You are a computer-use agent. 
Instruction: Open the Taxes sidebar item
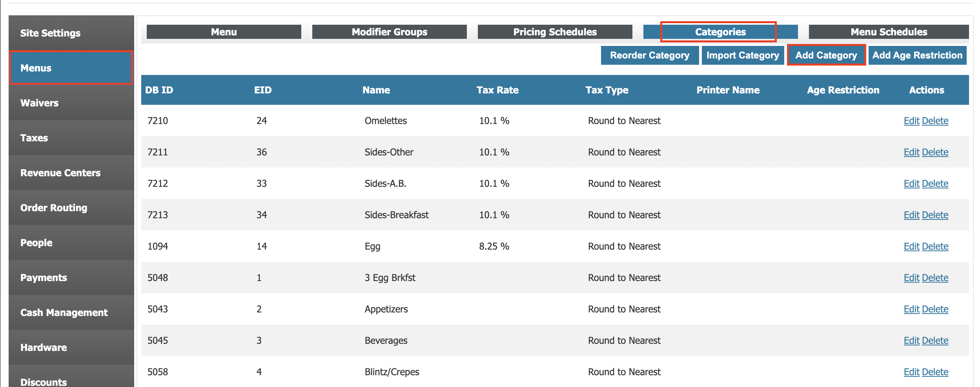tap(34, 138)
